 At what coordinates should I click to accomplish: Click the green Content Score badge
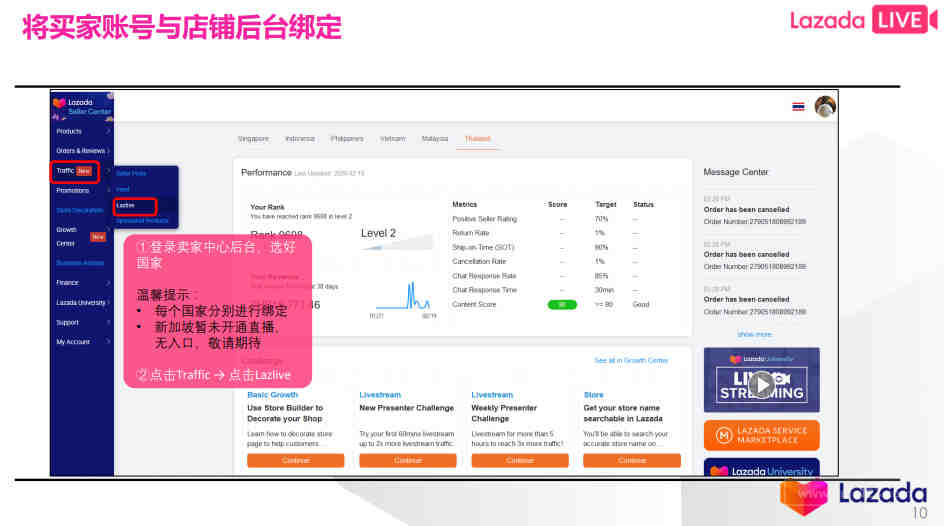(x=562, y=305)
